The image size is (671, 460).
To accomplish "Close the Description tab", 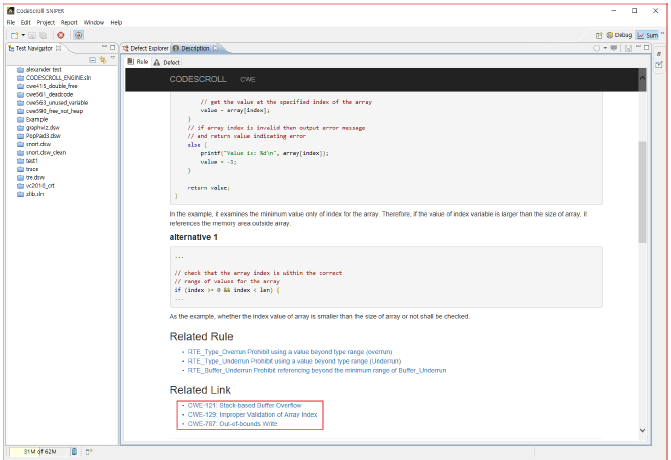I will click(216, 48).
